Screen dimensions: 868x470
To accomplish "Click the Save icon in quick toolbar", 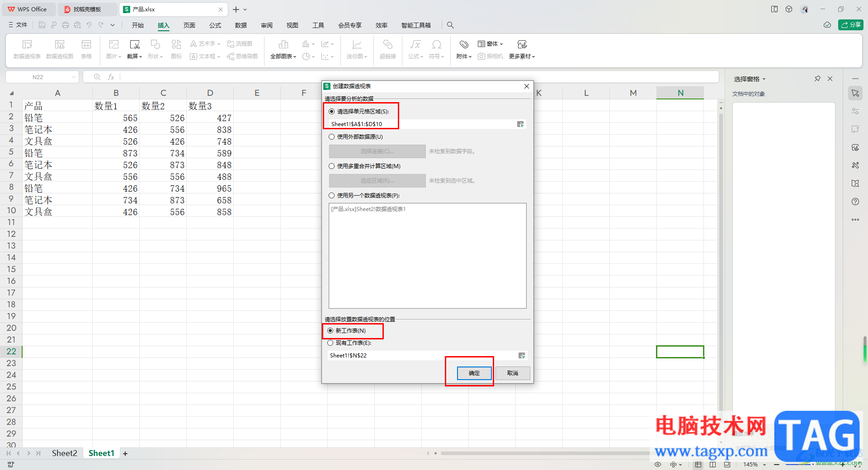I will pyautogui.click(x=42, y=25).
